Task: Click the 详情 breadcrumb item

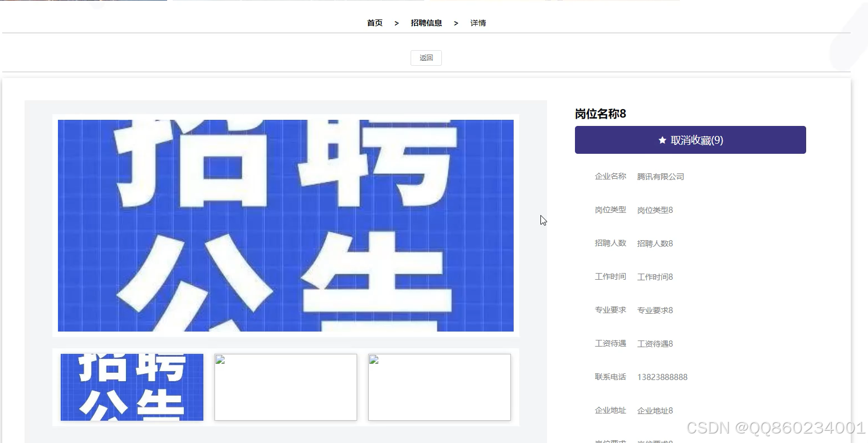Action: [x=477, y=22]
